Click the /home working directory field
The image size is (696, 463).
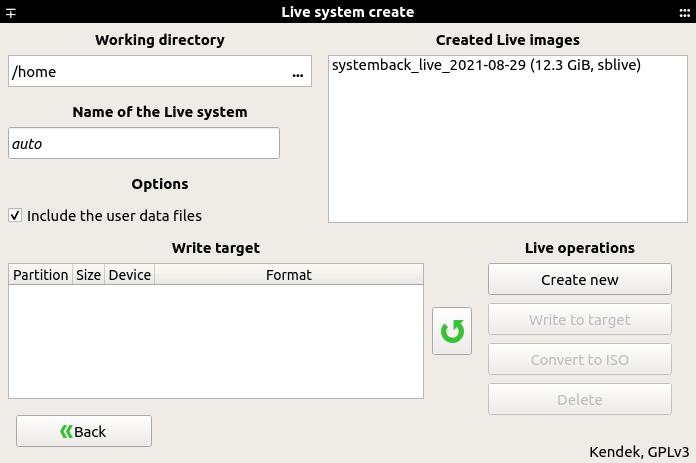tap(160, 71)
